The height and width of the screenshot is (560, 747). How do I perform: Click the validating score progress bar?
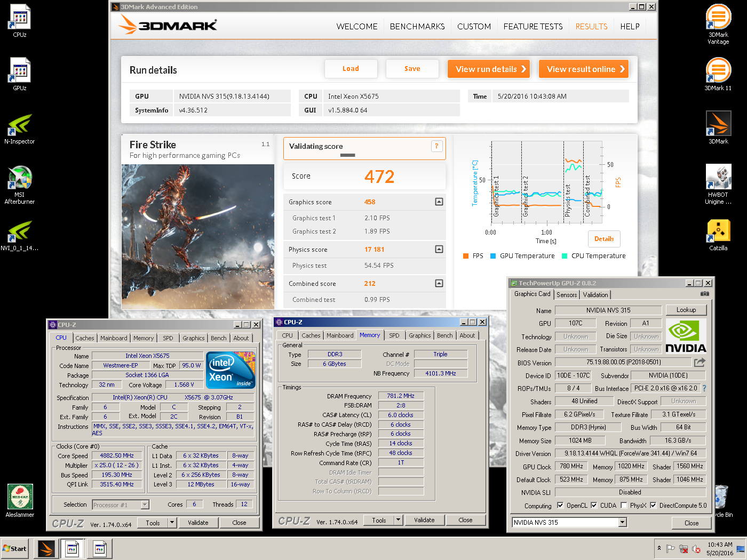click(347, 155)
